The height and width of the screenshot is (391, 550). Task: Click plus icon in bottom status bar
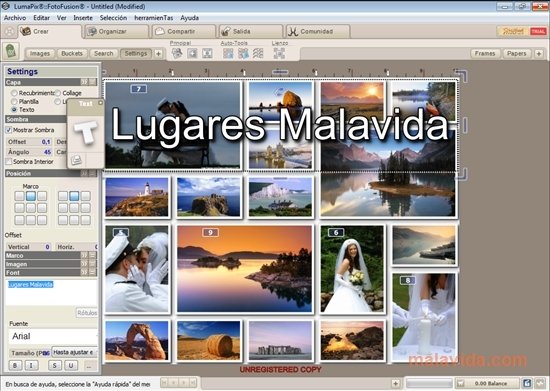click(396, 383)
